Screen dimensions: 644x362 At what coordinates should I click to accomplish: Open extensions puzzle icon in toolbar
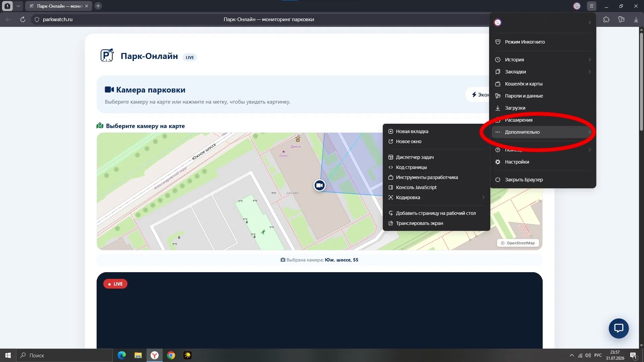(x=606, y=19)
